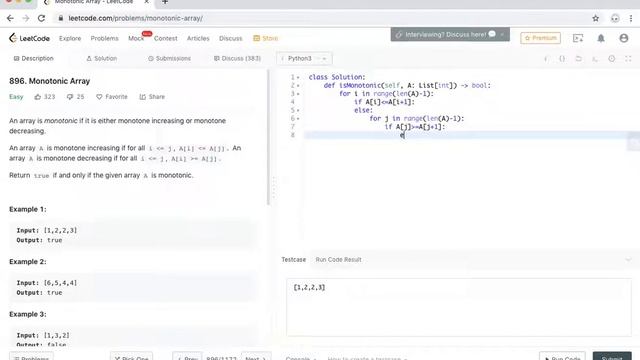Pick a random problem with Pick One

(131, 357)
